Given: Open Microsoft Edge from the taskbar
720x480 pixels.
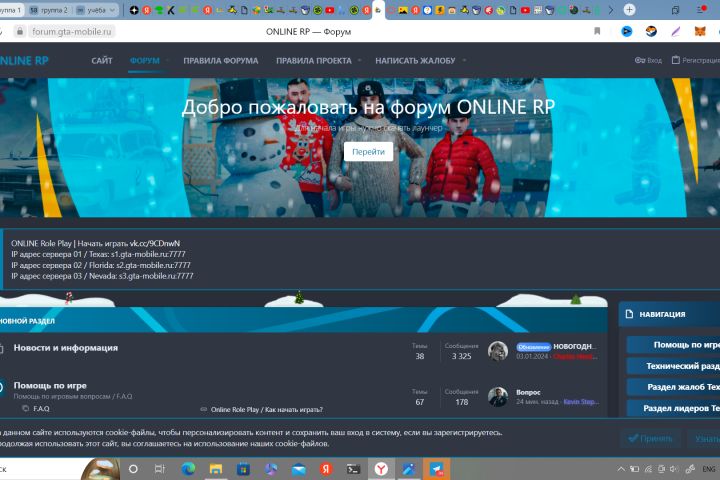Looking at the screenshot, I should [x=188, y=469].
